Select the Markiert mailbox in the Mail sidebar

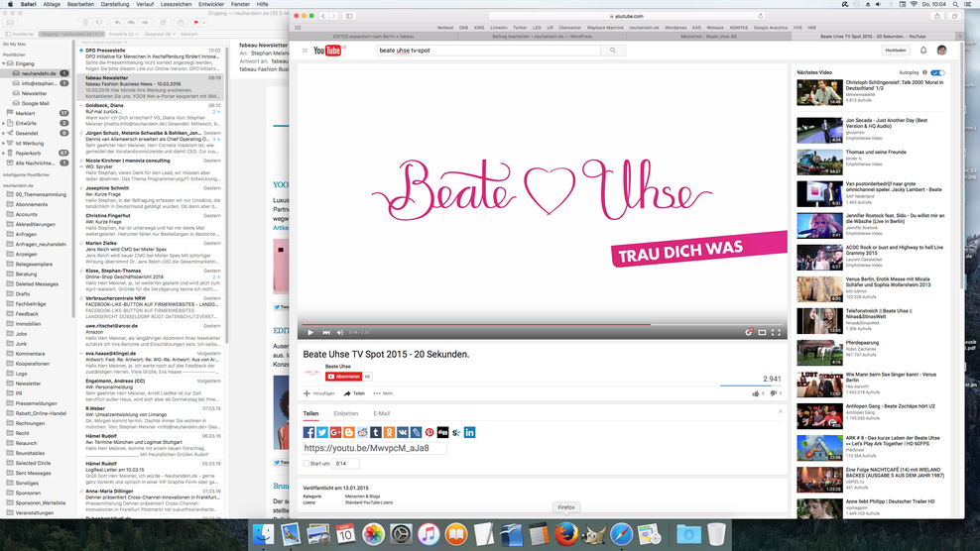(x=37, y=113)
